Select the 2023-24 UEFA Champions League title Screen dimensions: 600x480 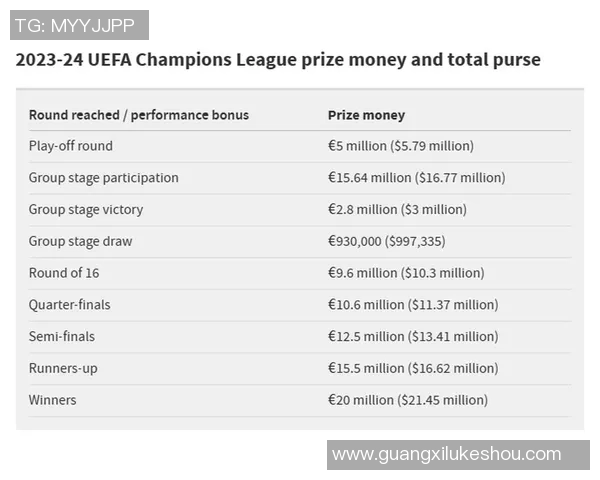[278, 60]
